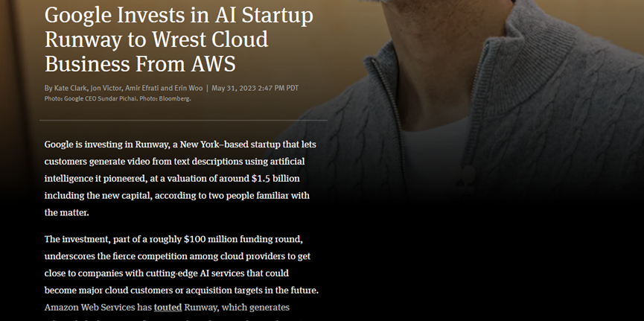Click the "$1.5 billion" valuation text
This screenshot has height=321, width=644.
[x=275, y=179]
